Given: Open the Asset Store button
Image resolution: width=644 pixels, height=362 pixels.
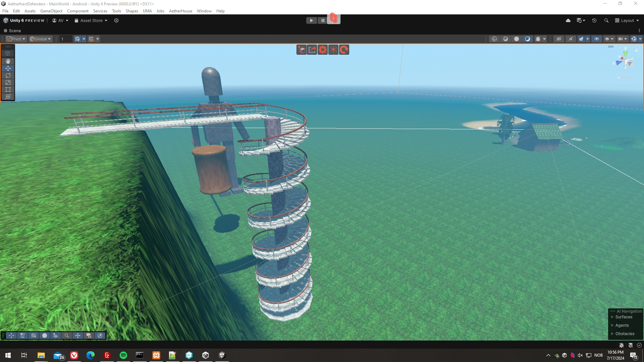Looking at the screenshot, I should (91, 20).
